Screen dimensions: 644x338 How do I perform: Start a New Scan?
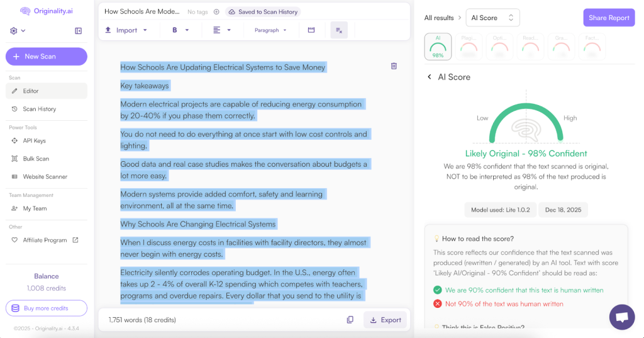(47, 57)
